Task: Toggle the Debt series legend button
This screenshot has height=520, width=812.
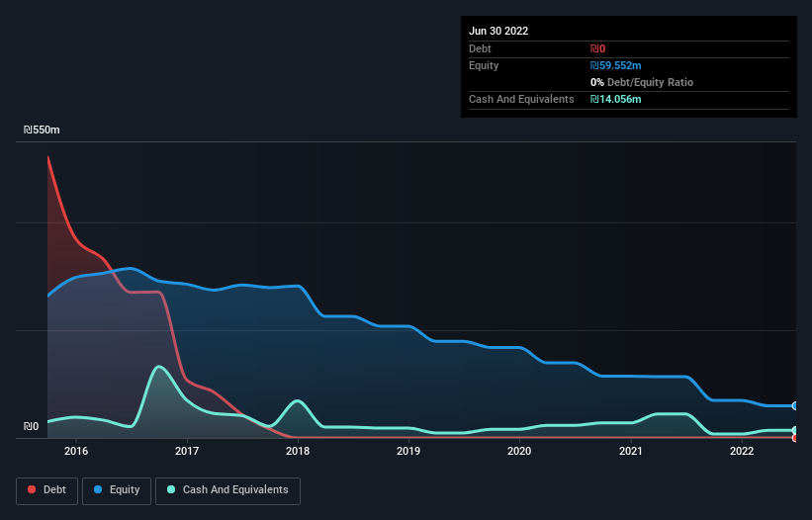Action: point(46,490)
